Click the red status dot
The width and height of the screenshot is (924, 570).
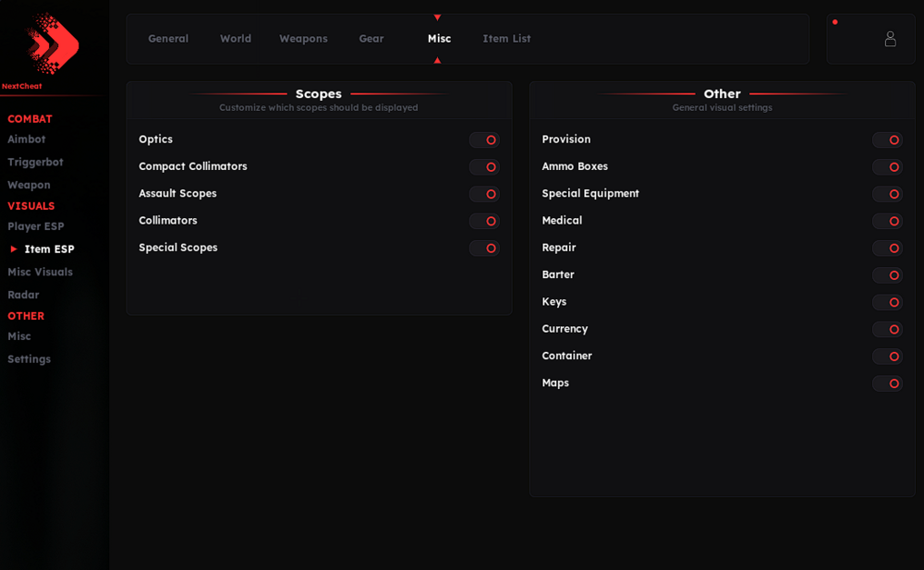pyautogui.click(x=835, y=22)
